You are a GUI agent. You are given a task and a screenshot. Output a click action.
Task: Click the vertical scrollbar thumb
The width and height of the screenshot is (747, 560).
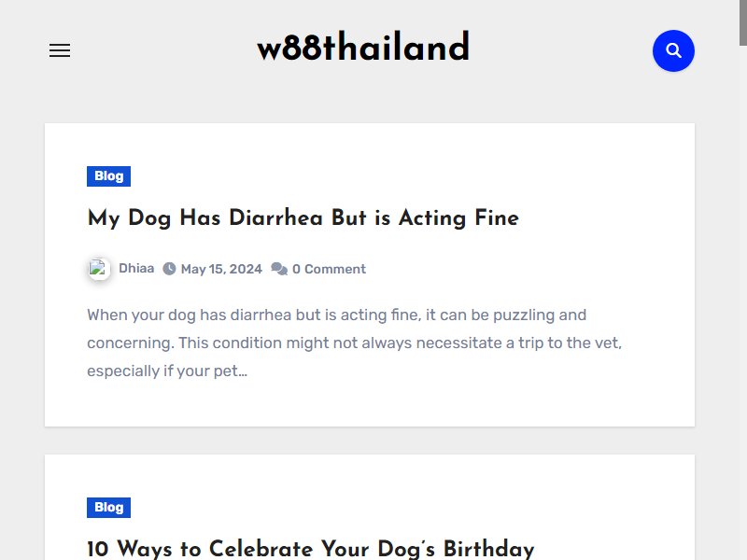coord(742,22)
